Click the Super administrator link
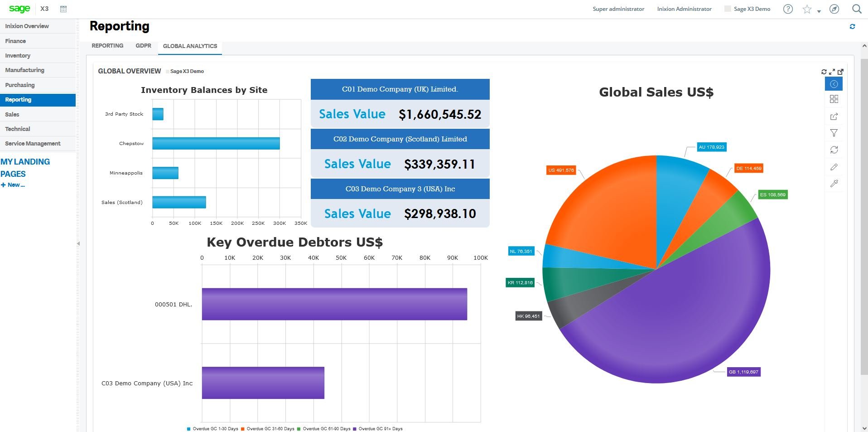 click(618, 9)
